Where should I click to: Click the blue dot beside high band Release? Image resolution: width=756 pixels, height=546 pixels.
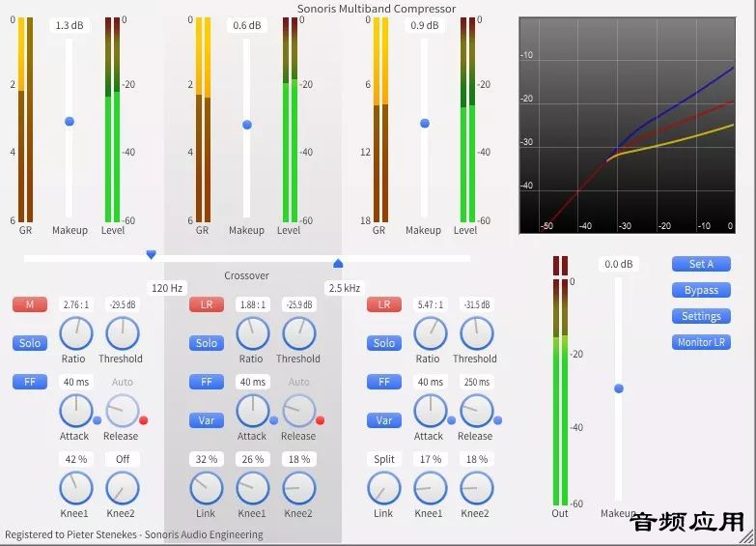(497, 420)
